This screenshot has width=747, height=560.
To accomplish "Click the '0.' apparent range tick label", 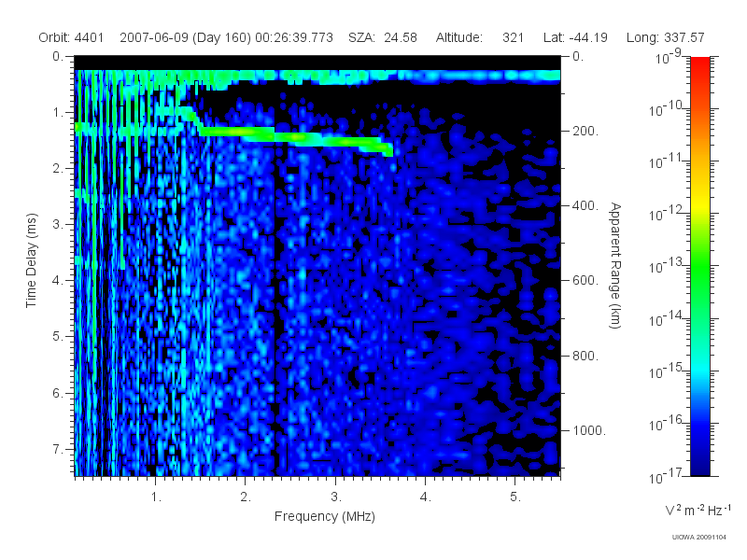I will (578, 57).
